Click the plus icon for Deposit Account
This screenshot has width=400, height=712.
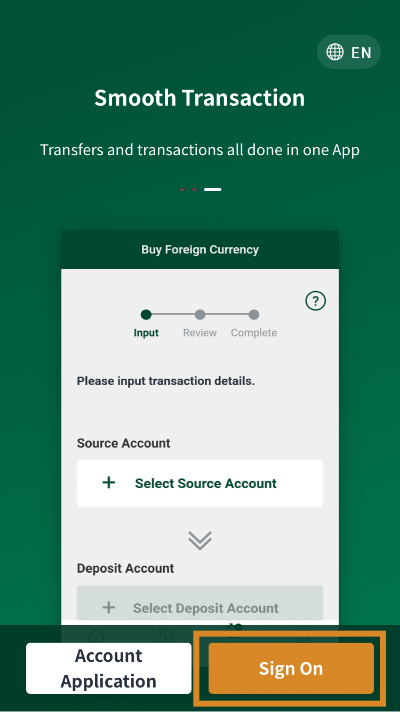point(109,607)
